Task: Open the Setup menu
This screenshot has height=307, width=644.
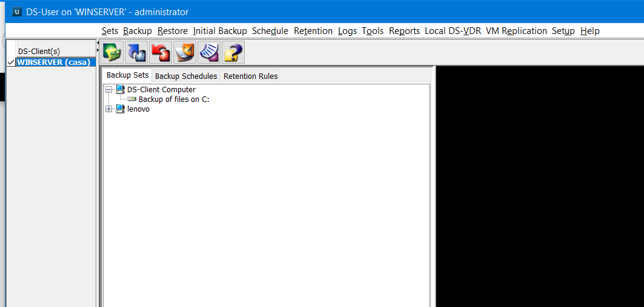Action: pos(563,31)
